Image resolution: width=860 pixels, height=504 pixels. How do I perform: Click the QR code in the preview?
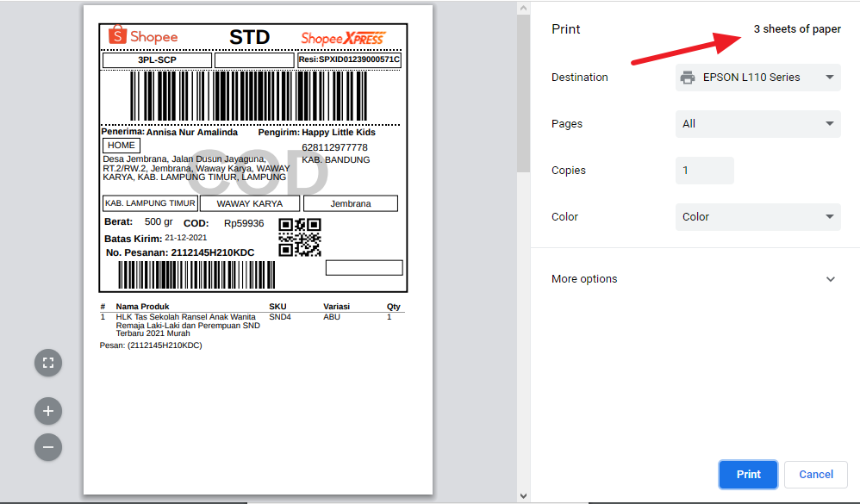(300, 237)
